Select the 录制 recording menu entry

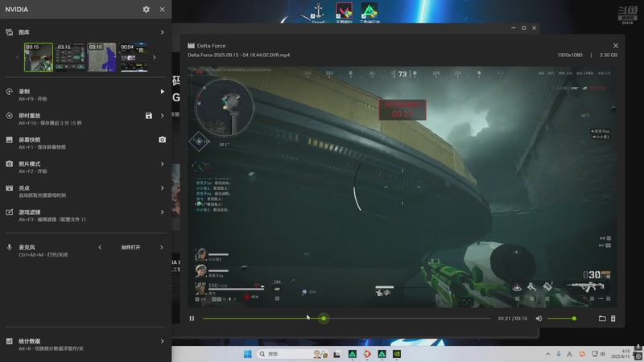coord(85,95)
